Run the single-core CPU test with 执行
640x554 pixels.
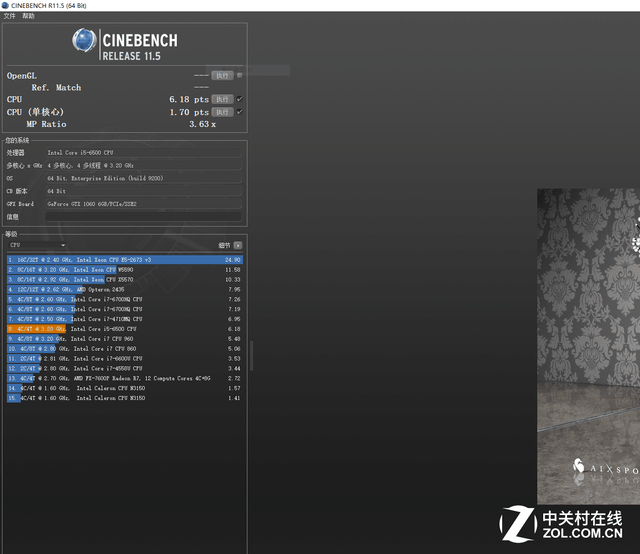click(x=222, y=112)
